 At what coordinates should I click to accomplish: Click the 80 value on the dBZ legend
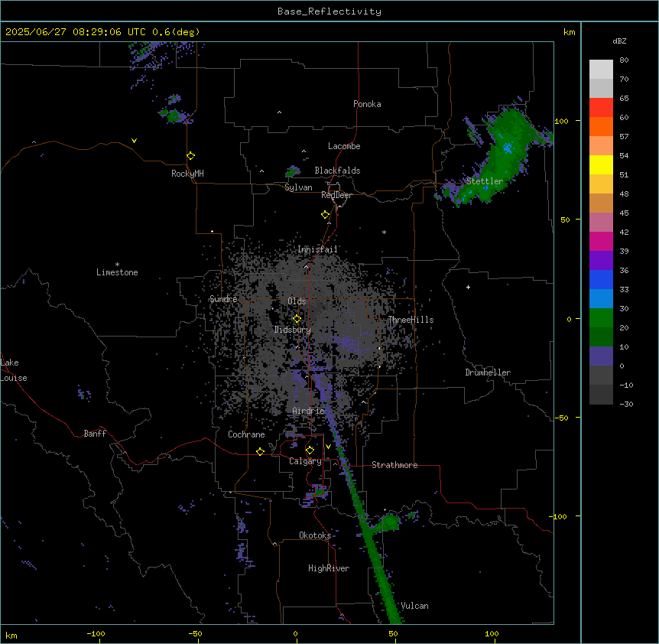point(624,60)
